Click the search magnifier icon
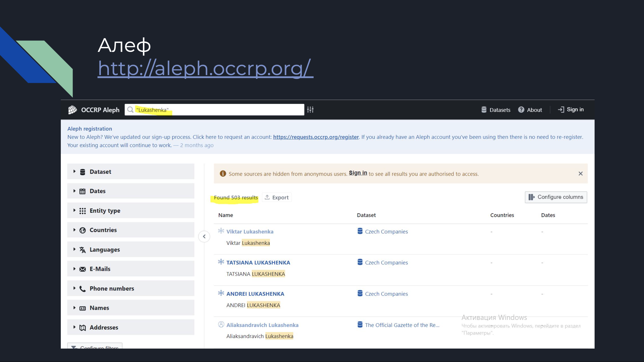The width and height of the screenshot is (644, 362). point(130,110)
